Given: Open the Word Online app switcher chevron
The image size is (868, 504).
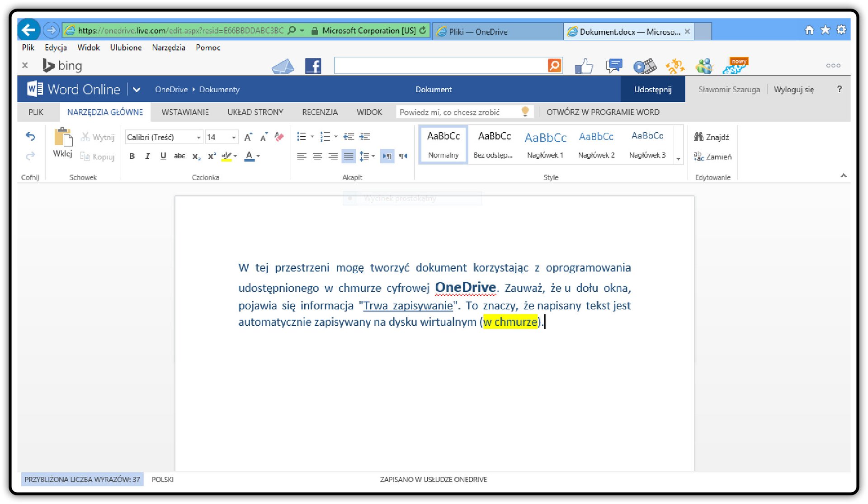Looking at the screenshot, I should [x=137, y=90].
